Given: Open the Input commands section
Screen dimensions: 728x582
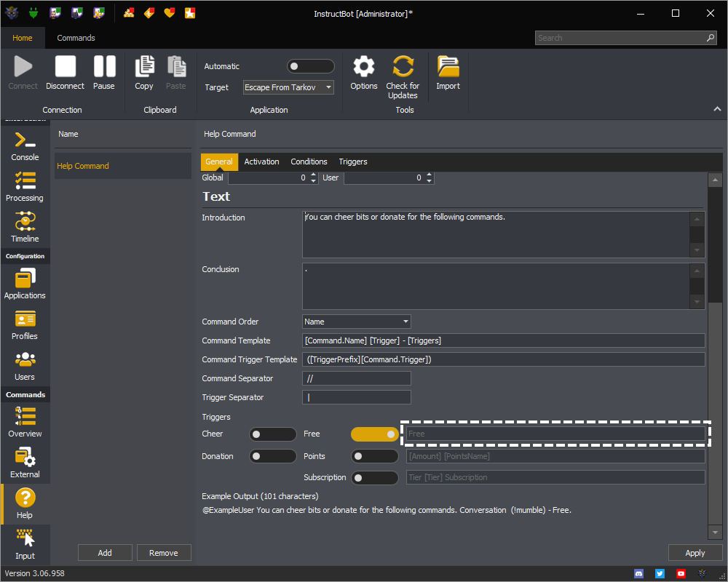Looking at the screenshot, I should click(x=25, y=544).
